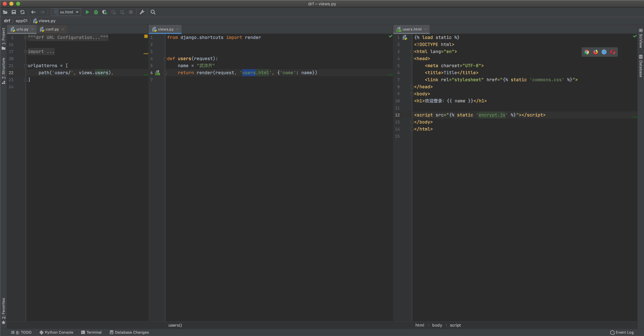Viewport: 644px width, 336px height.
Task: Click the 'encrypt.js' text on line 12
Action: (x=492, y=115)
